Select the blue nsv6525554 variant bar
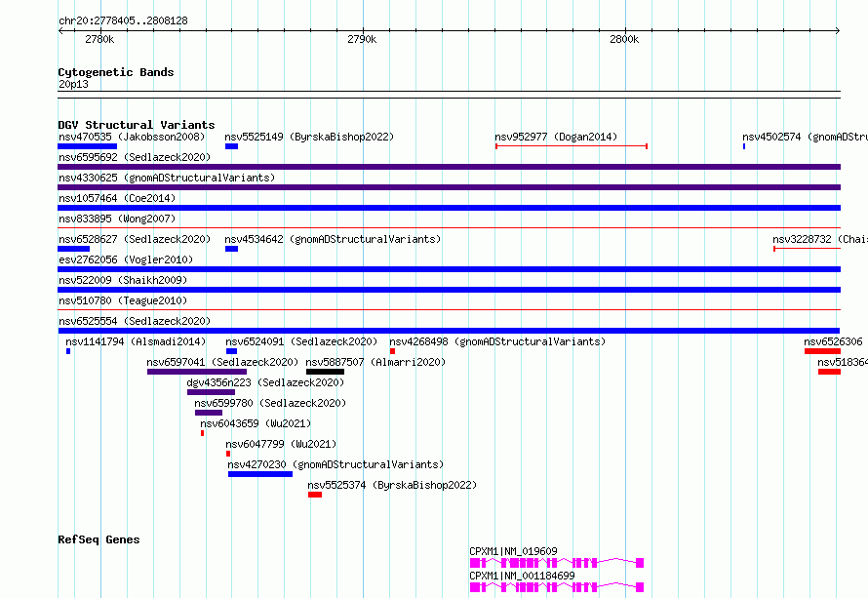 click(449, 331)
